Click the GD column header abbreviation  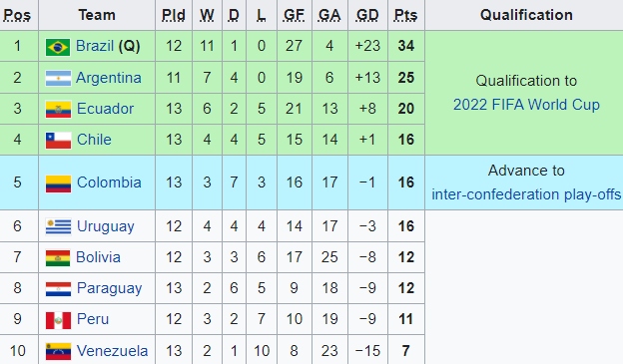(367, 15)
